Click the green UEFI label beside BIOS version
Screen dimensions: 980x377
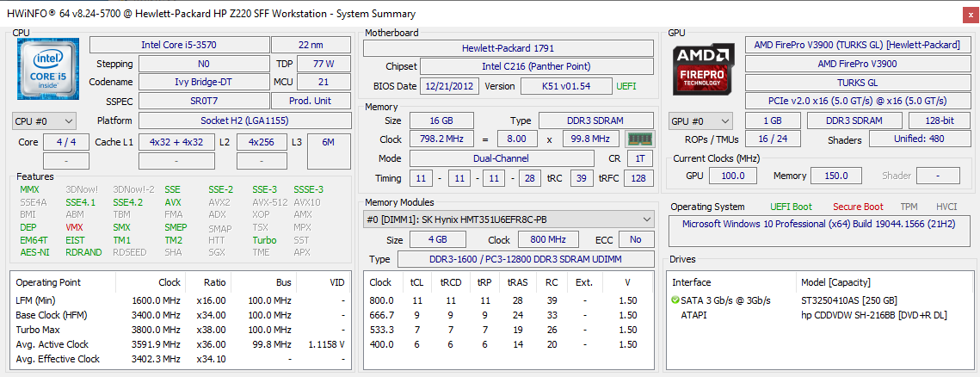627,86
